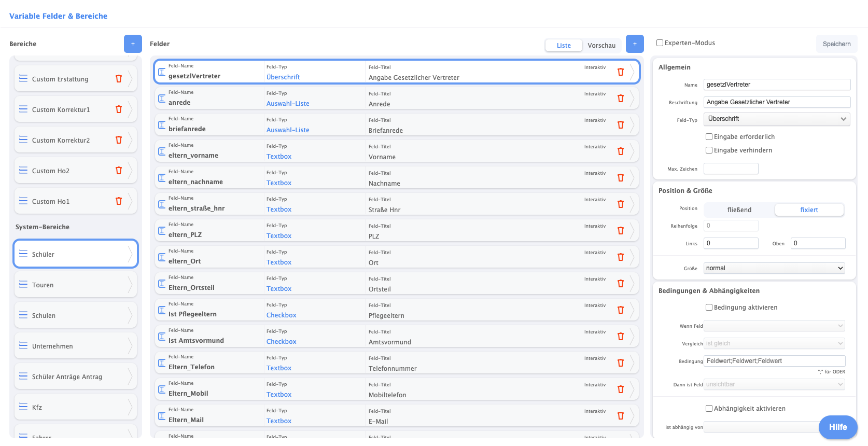The height and width of the screenshot is (446, 868).
Task: Click drag handle icon for Touren
Action: coord(23,285)
